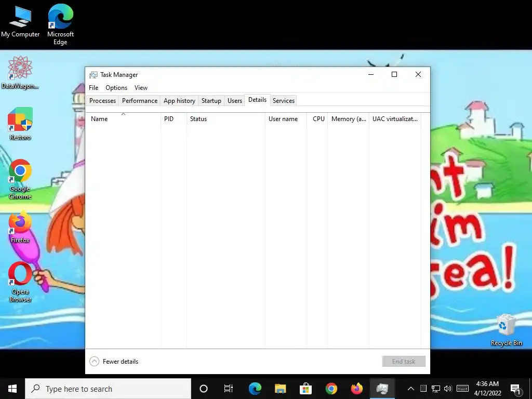Open the View menu
The image size is (532, 399).
[x=141, y=87]
